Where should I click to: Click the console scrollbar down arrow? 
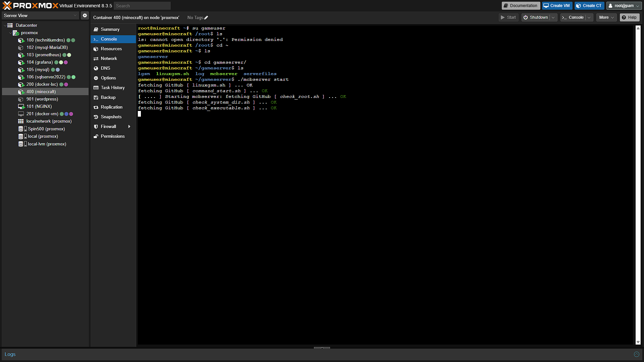(x=638, y=342)
